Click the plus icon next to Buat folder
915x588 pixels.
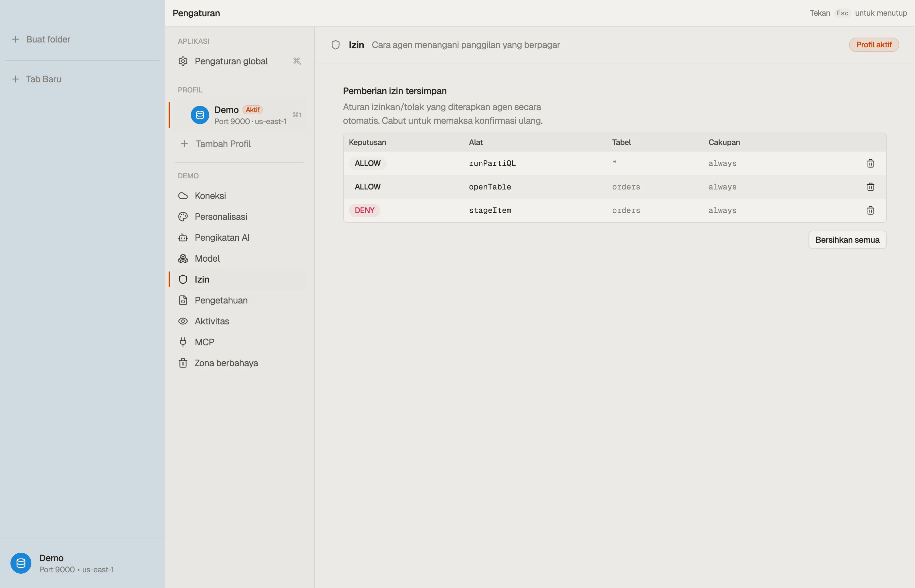tap(16, 39)
